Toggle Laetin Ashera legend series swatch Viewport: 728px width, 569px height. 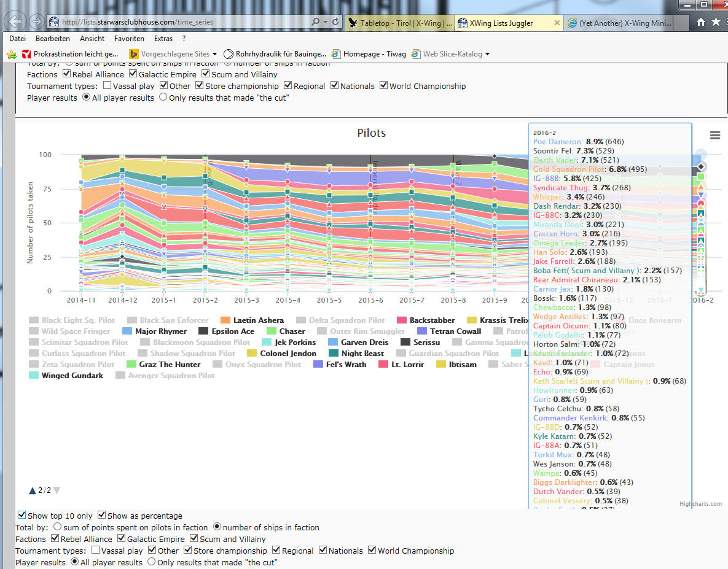click(225, 320)
